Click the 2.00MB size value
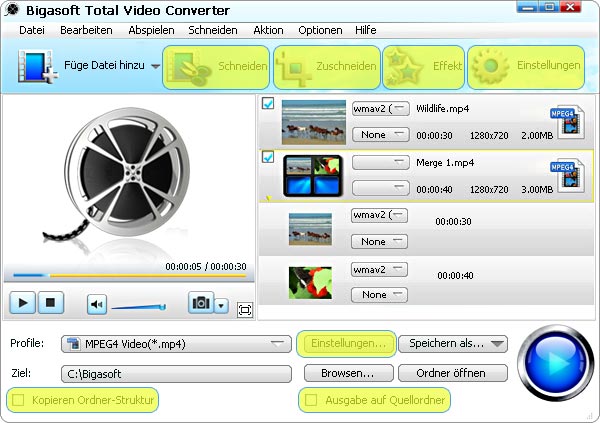 click(537, 136)
